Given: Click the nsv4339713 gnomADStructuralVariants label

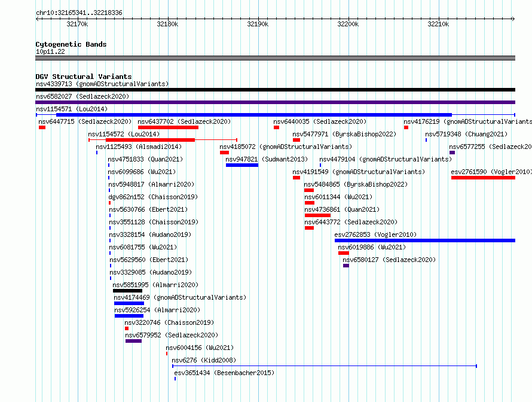Looking at the screenshot, I should [x=102, y=84].
